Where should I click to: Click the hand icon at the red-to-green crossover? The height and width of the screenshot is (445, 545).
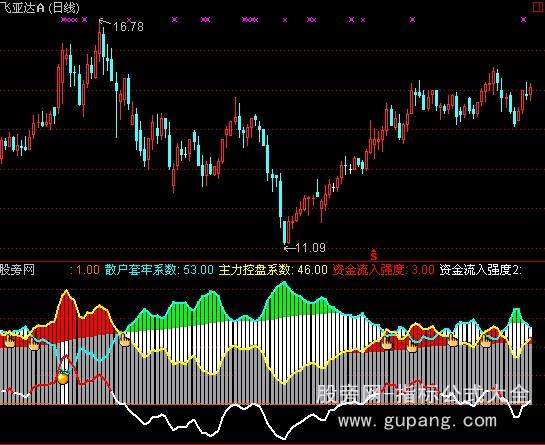[x=124, y=340]
